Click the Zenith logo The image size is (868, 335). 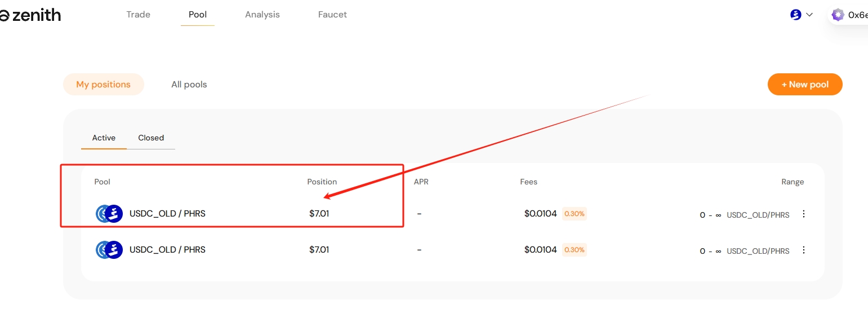tap(30, 15)
